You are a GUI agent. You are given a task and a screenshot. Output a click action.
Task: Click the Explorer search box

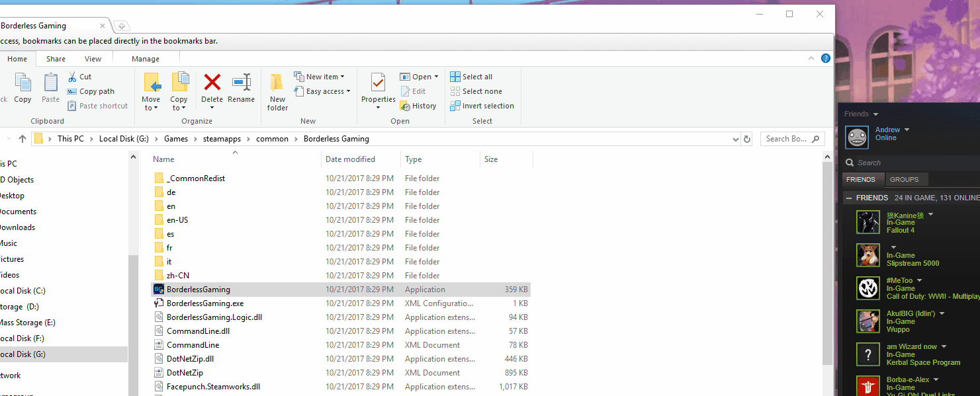pos(793,139)
